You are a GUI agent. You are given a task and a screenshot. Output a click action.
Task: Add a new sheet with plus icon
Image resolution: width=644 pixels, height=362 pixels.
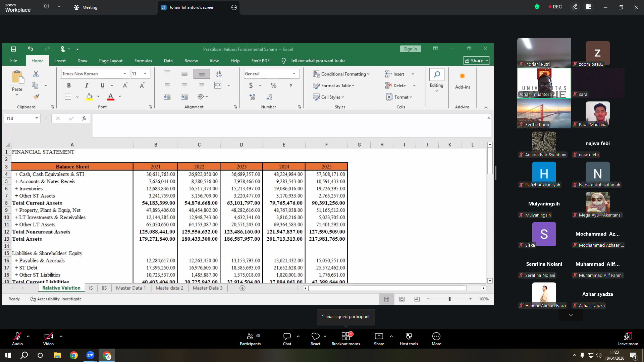243,288
